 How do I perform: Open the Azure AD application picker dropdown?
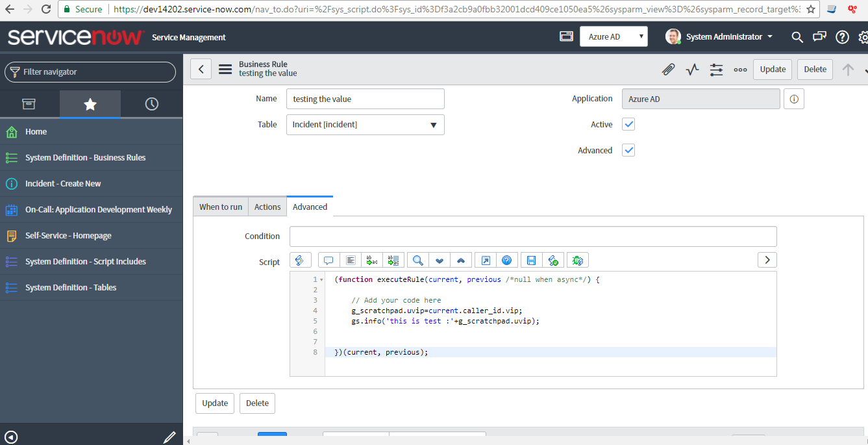click(614, 37)
